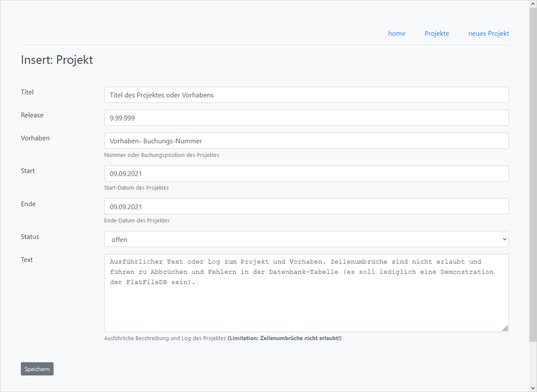Select a status from the offen combo box
Viewport: 537px width, 392px height.
306,239
